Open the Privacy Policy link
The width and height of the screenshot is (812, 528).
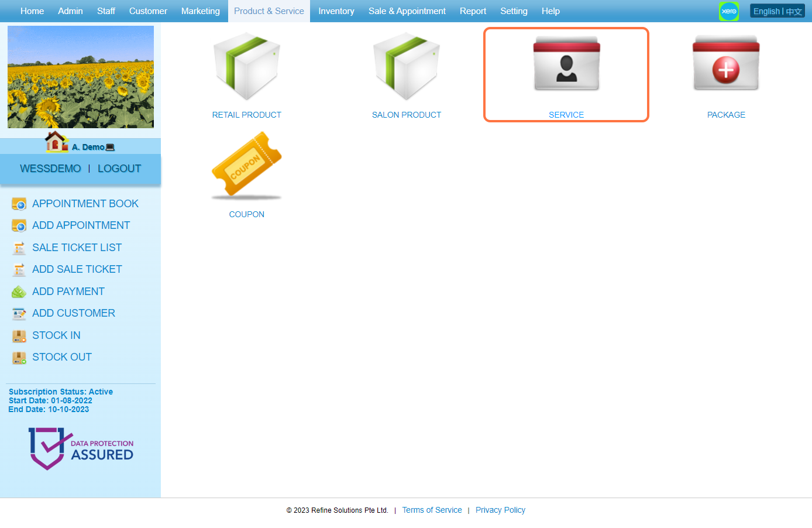click(x=500, y=510)
